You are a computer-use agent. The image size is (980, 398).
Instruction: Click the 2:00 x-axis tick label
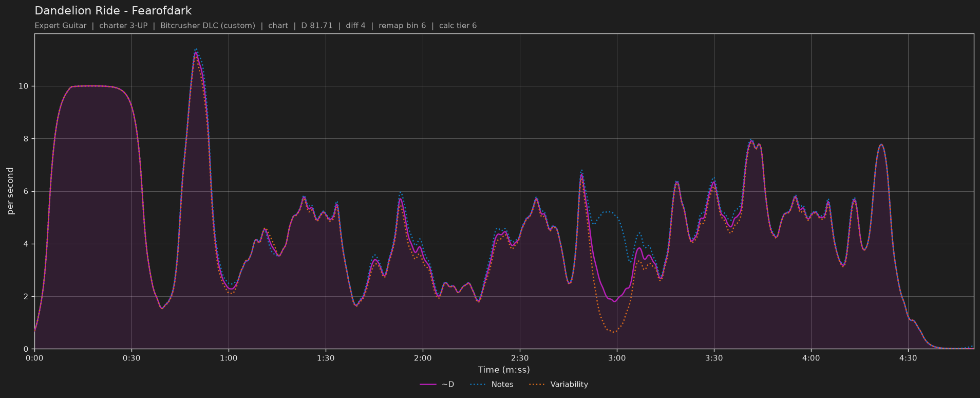pos(423,358)
